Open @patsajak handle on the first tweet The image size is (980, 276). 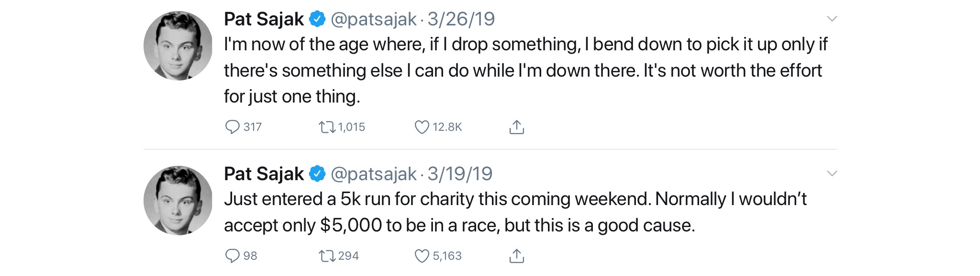(x=373, y=19)
